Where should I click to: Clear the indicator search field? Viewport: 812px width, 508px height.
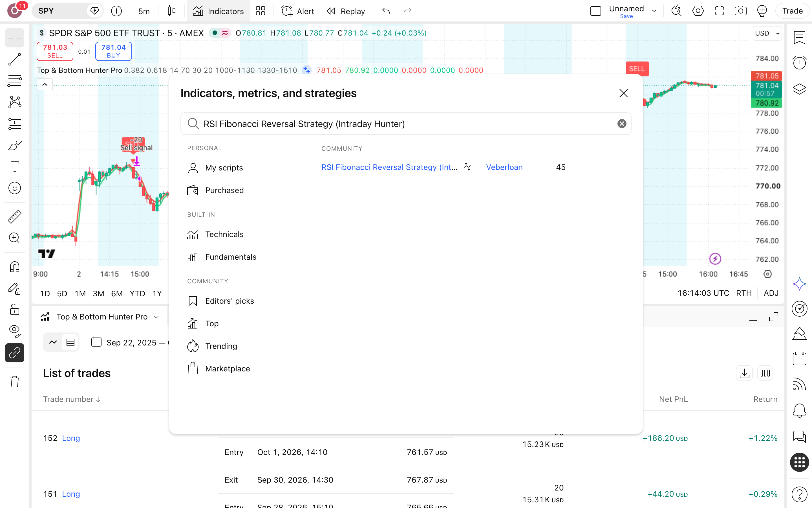point(622,124)
